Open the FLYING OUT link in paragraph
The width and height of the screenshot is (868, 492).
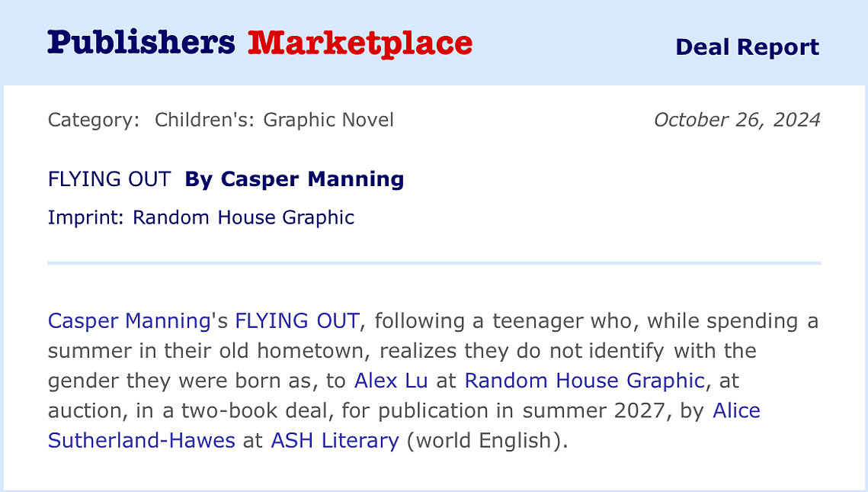(x=297, y=321)
